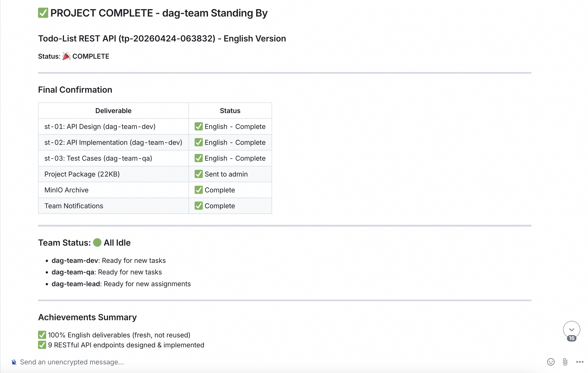The height and width of the screenshot is (373, 588).
Task: Click '9 RESTful API endpoints designed & implemented' line
Action: tap(121, 345)
